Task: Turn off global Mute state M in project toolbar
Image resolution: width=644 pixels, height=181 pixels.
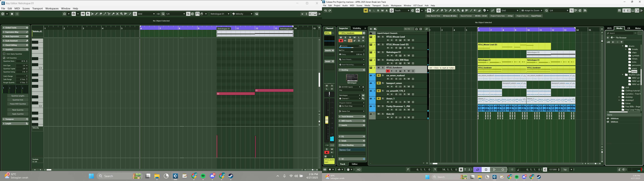Action: tap(365, 11)
